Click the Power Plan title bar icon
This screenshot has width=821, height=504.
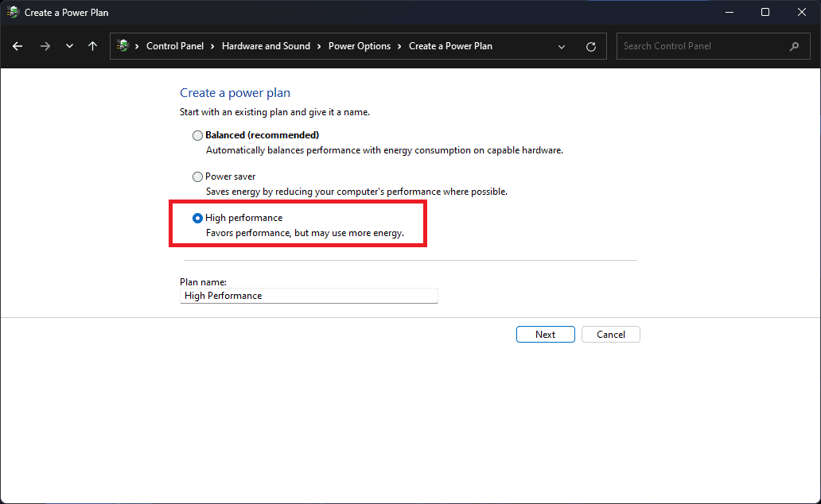click(x=13, y=13)
